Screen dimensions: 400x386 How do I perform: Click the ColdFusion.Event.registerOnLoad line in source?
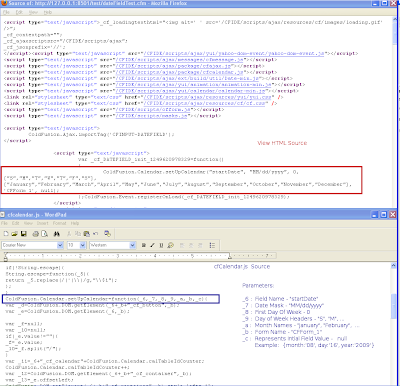184,197
